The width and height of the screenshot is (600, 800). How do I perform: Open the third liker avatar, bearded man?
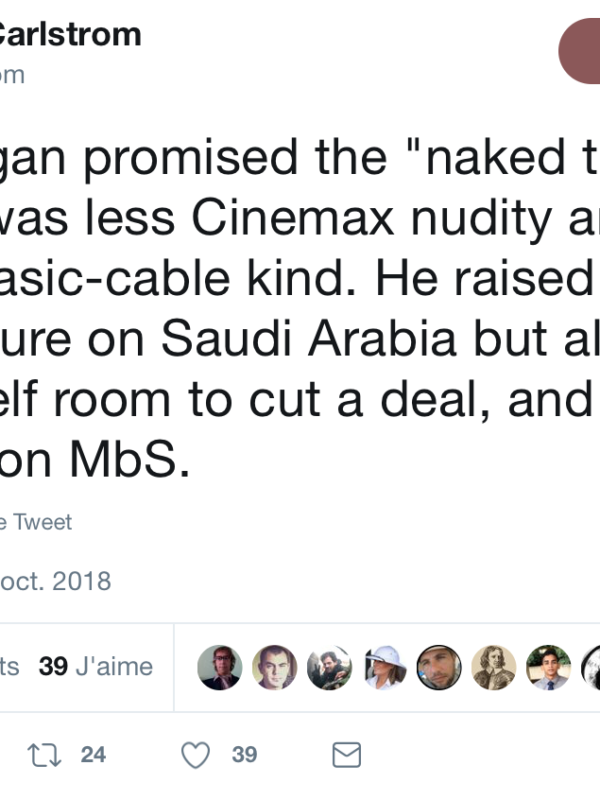(330, 667)
